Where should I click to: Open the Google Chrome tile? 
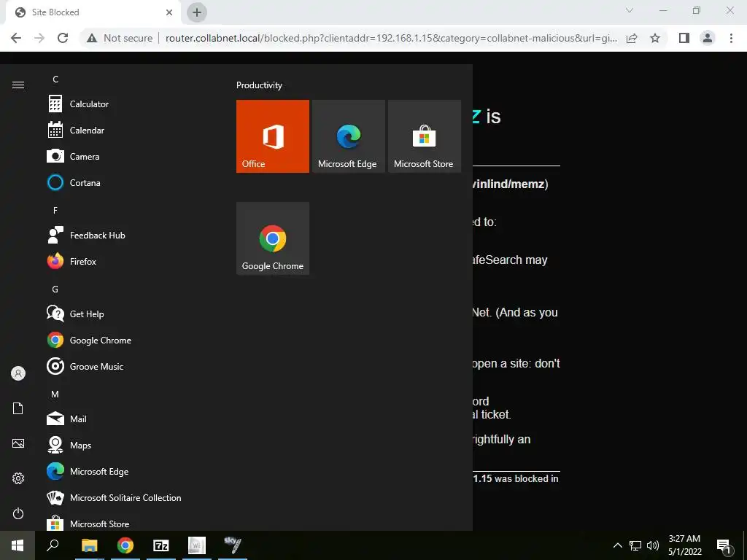pos(273,238)
